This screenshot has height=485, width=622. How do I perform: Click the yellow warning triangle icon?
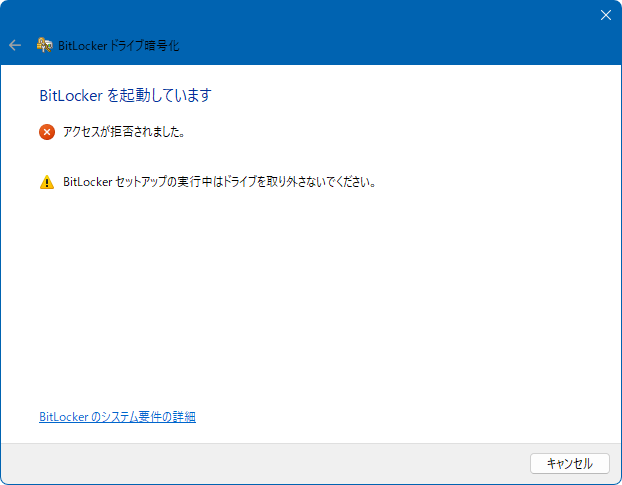pos(47,182)
